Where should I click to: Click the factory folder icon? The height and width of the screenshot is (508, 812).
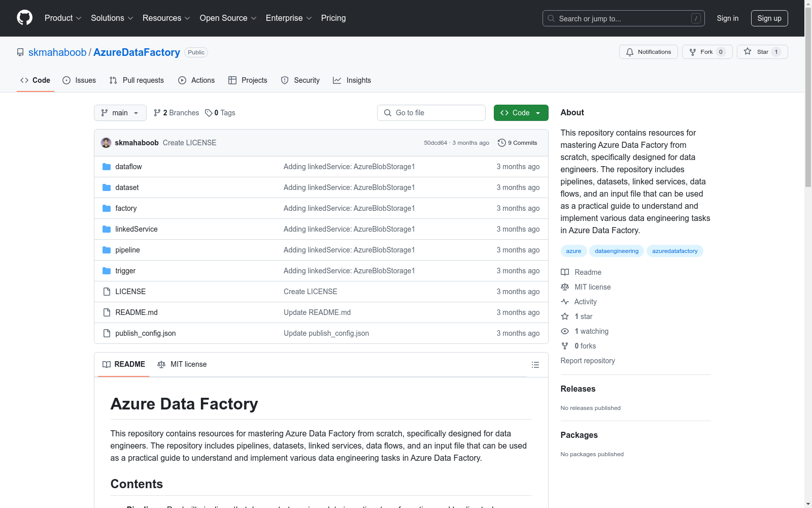click(x=107, y=208)
